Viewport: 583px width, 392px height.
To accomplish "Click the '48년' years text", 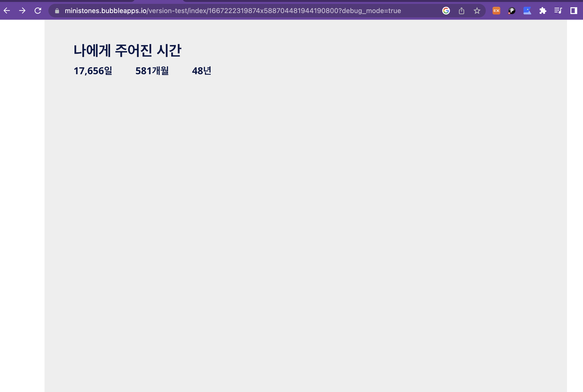I will tap(202, 71).
